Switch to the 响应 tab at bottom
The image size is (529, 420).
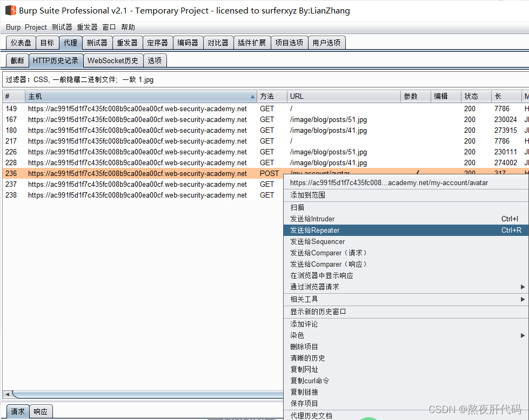[41, 411]
